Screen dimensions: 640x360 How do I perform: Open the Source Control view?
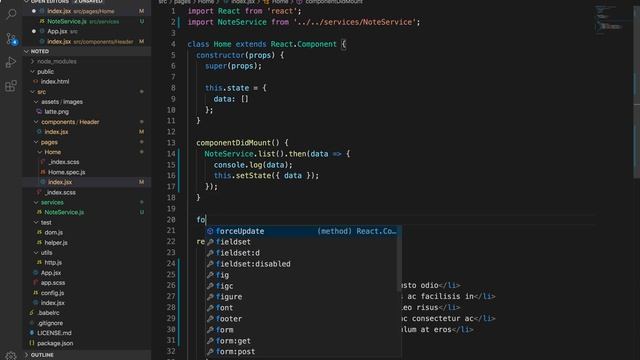click(x=11, y=39)
